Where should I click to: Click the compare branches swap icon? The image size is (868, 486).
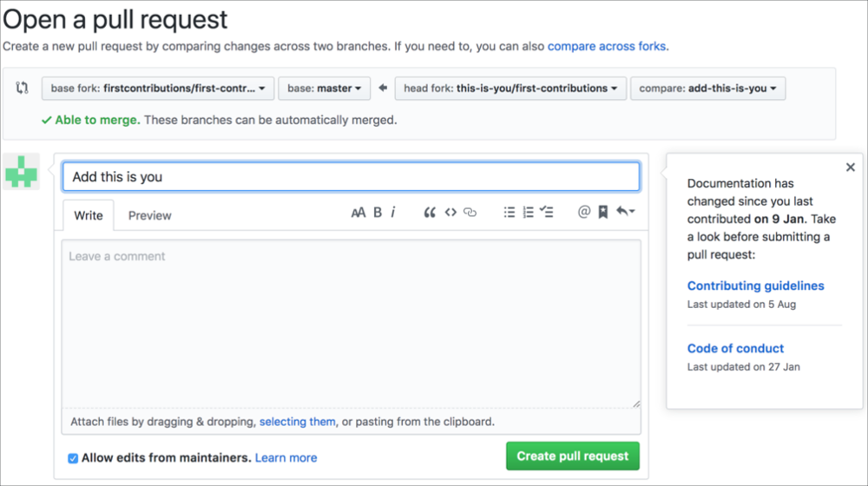click(23, 88)
